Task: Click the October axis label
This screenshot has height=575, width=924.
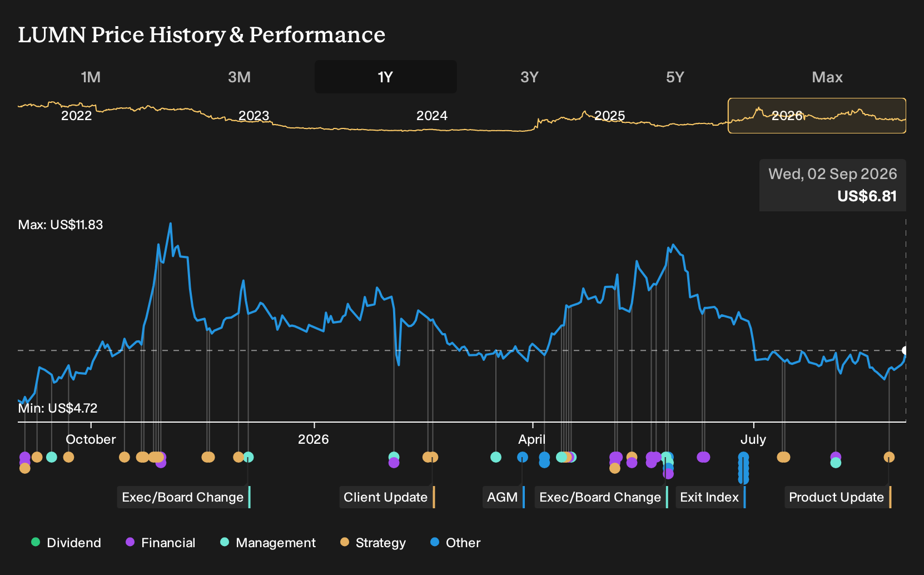Action: click(x=91, y=439)
